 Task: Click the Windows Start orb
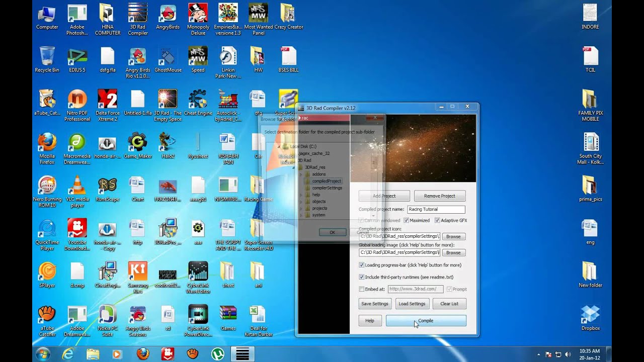coord(43,354)
